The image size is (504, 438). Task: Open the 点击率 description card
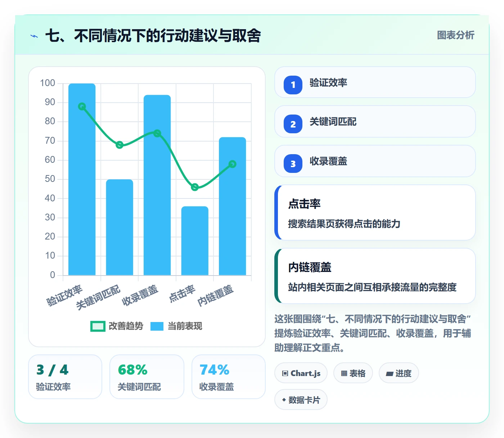[375, 213]
